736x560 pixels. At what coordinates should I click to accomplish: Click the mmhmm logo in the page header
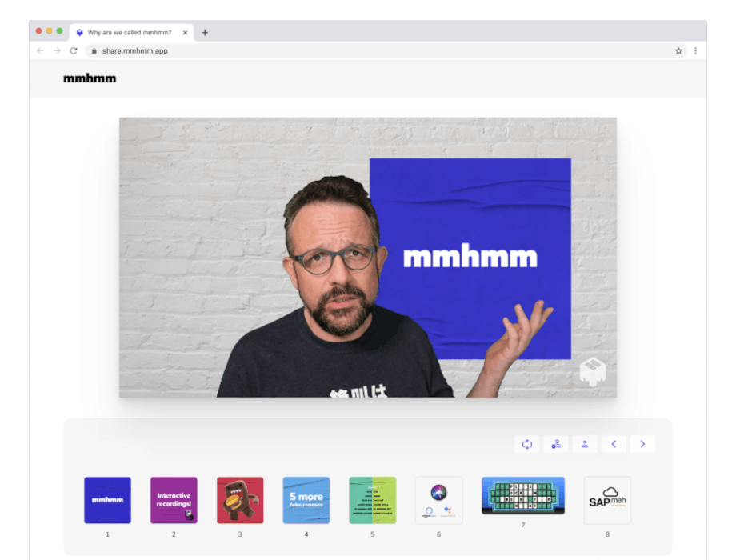[90, 78]
